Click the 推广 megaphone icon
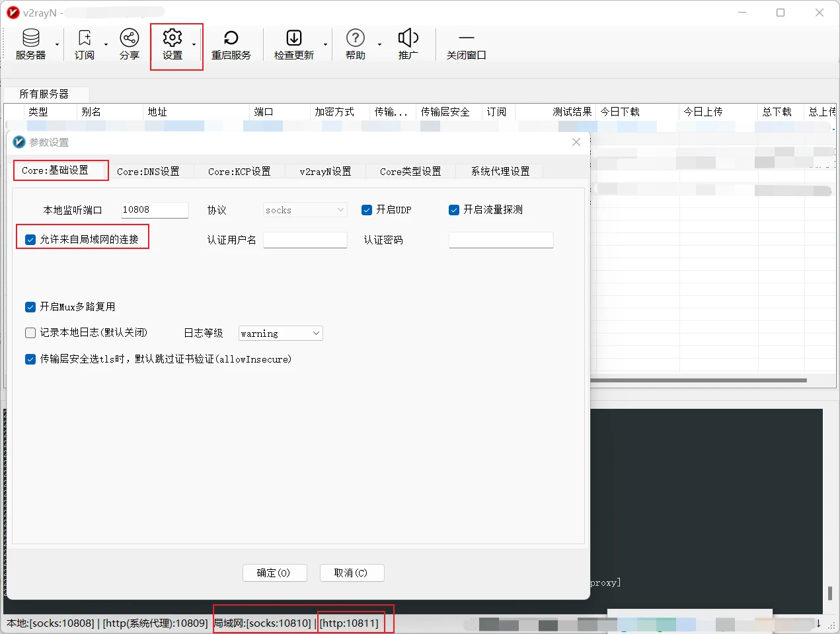Image resolution: width=840 pixels, height=634 pixels. click(408, 38)
